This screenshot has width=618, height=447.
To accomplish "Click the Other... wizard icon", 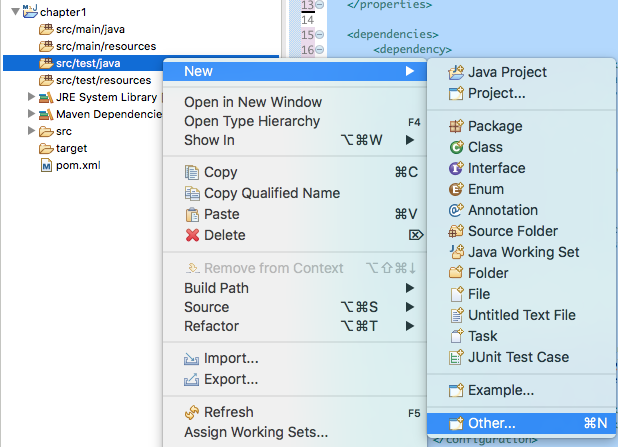I will click(x=456, y=423).
